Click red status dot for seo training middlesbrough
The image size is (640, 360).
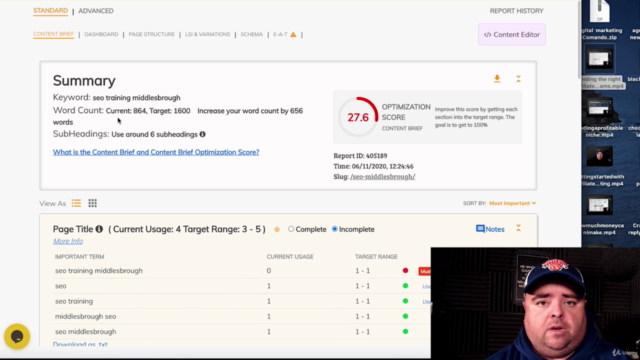point(405,271)
